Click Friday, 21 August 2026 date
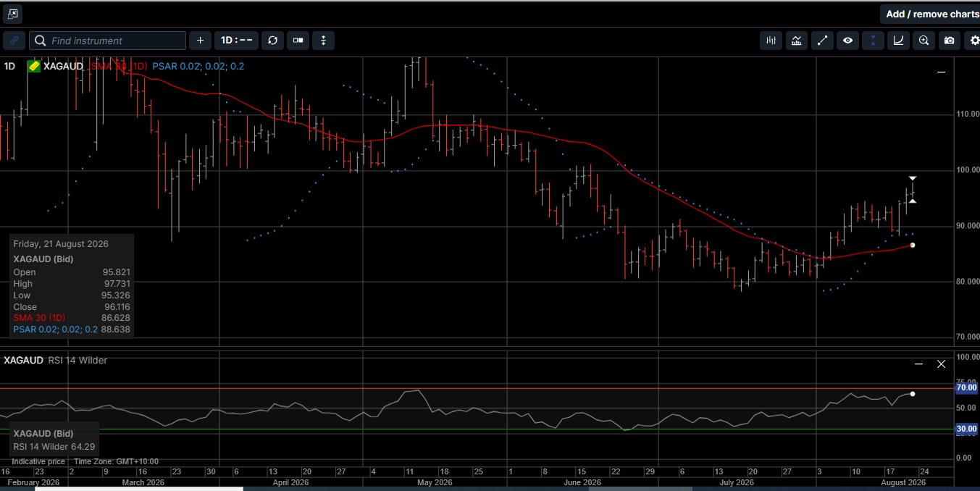 61,244
